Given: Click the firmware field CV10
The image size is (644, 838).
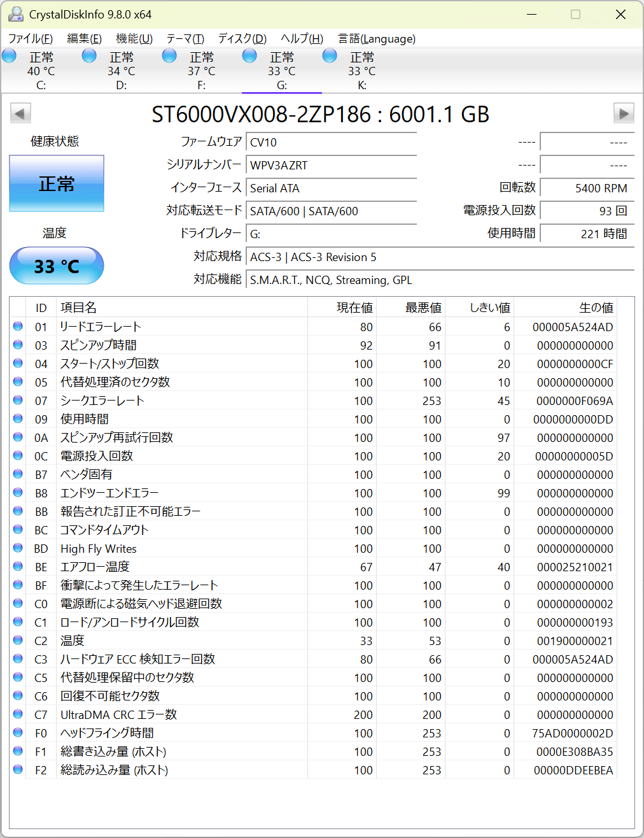Looking at the screenshot, I should point(332,142).
